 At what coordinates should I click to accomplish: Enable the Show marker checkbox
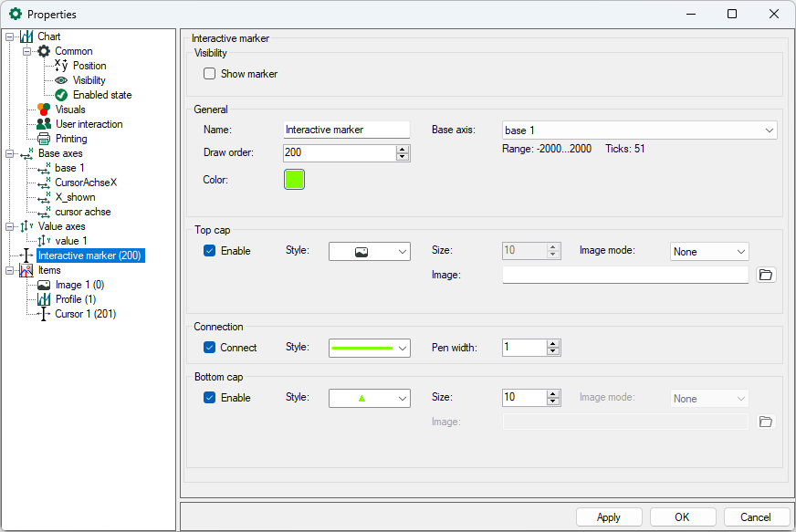(x=210, y=74)
